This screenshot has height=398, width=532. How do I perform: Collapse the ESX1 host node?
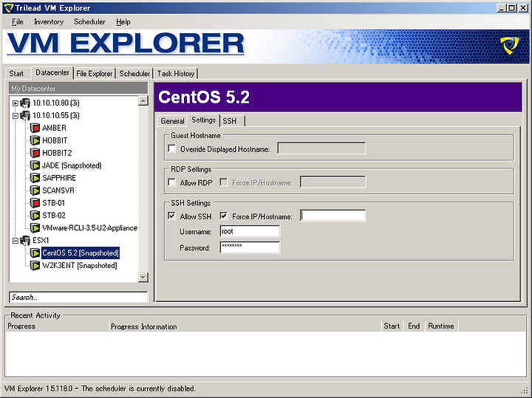click(x=16, y=241)
